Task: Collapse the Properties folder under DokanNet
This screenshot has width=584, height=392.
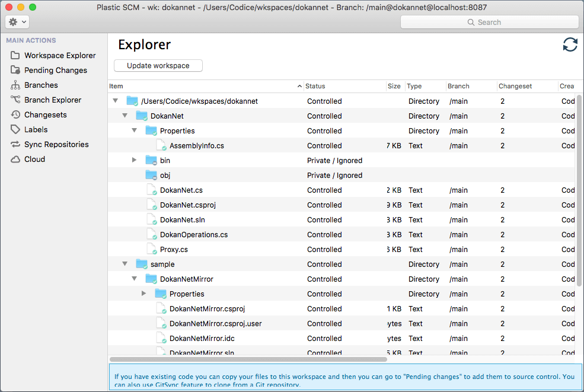Action: click(135, 130)
